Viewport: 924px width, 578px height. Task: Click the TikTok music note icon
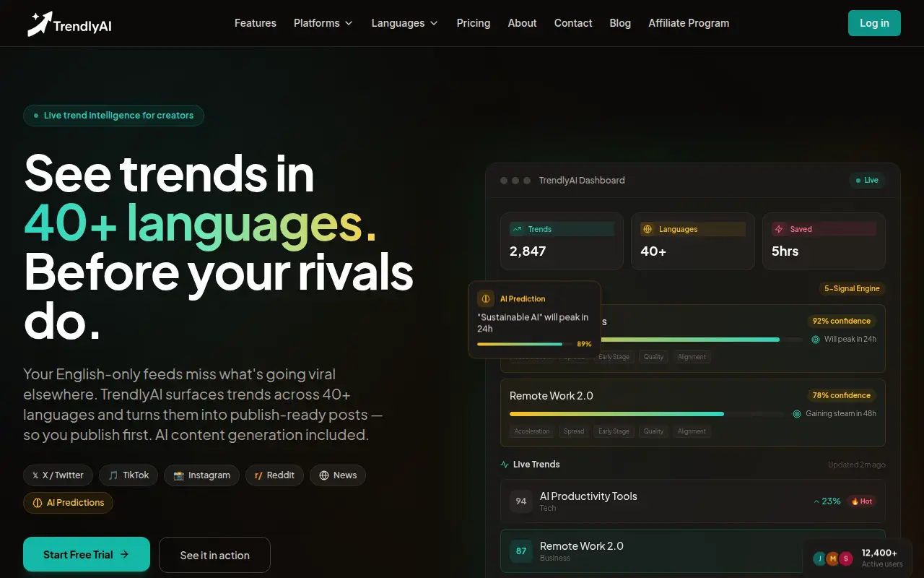tap(113, 475)
